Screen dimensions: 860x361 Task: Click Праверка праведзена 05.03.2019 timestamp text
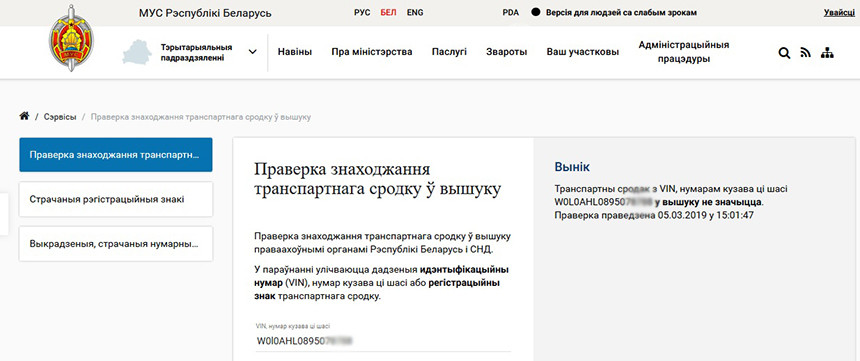coord(654,216)
